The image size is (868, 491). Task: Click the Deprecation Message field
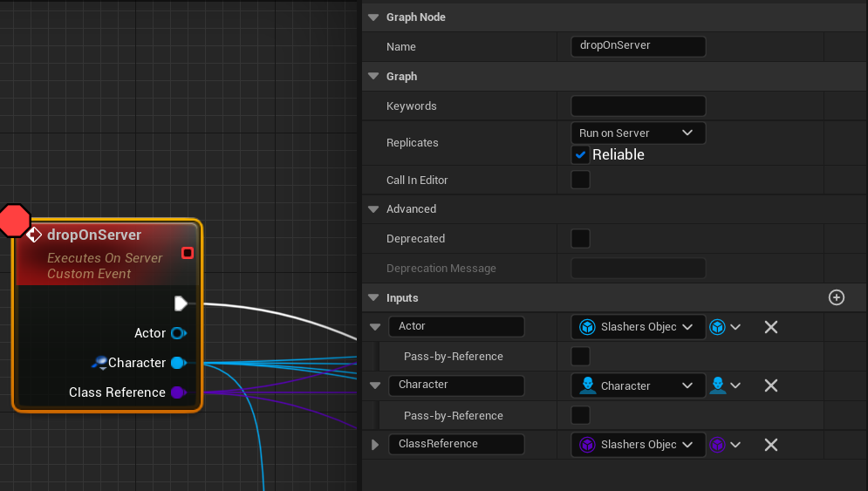(639, 269)
